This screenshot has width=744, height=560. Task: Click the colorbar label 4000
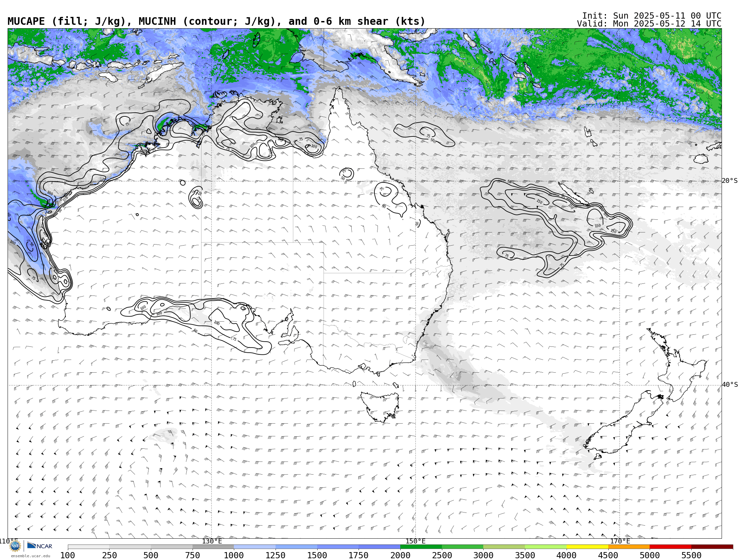(567, 555)
